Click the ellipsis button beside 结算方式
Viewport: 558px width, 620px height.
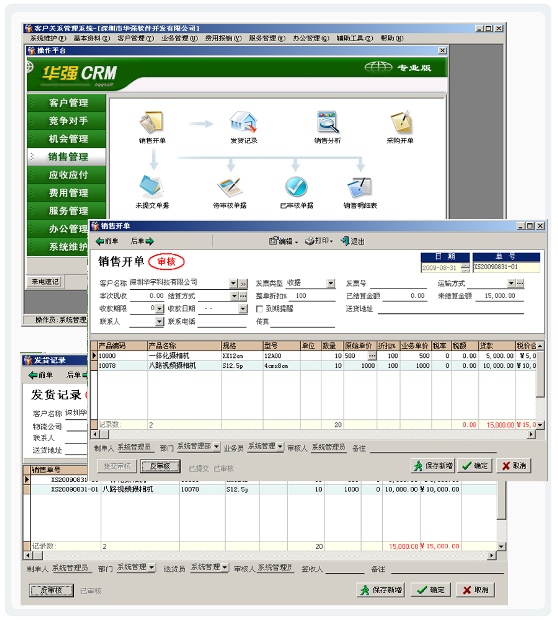tap(243, 296)
